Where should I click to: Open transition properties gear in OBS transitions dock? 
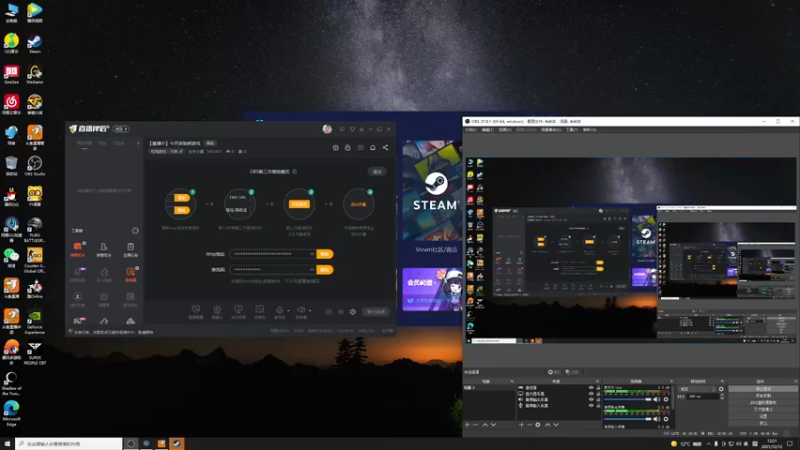[721, 389]
